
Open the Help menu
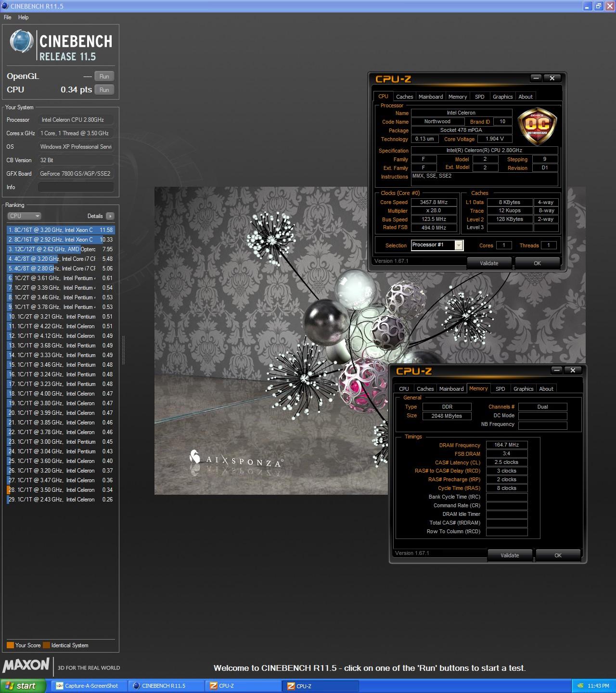pyautogui.click(x=23, y=17)
